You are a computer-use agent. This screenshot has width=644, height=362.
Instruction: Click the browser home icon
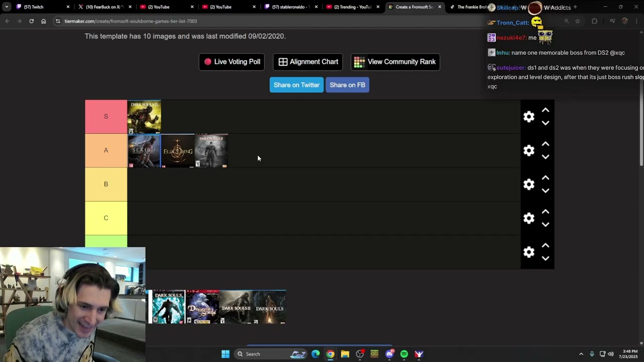(43, 21)
